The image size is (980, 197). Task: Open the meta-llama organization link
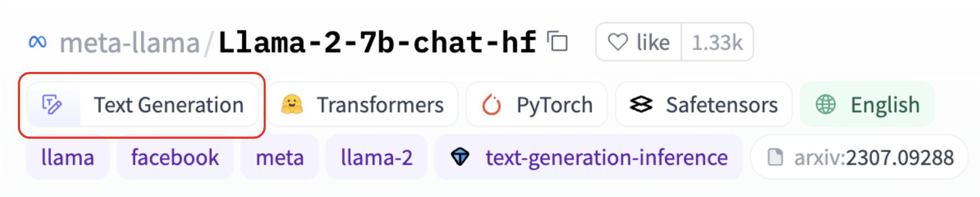tap(129, 43)
